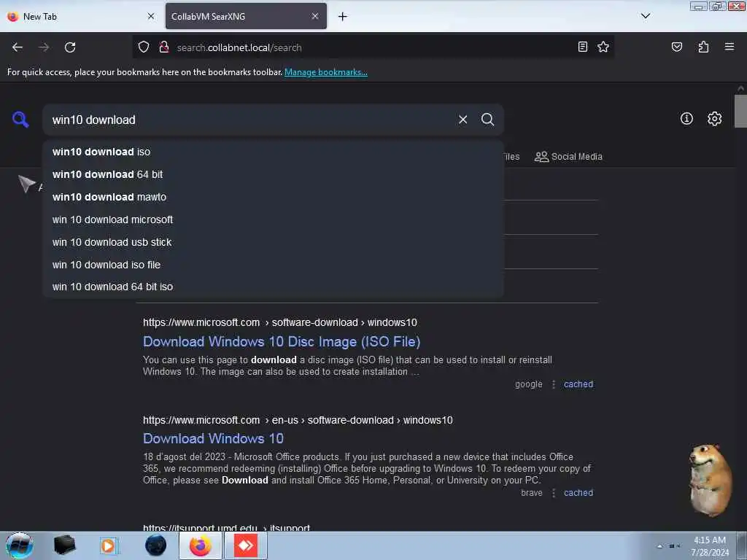Select the Social Media category tab
The height and width of the screenshot is (560, 747).
[x=568, y=157]
